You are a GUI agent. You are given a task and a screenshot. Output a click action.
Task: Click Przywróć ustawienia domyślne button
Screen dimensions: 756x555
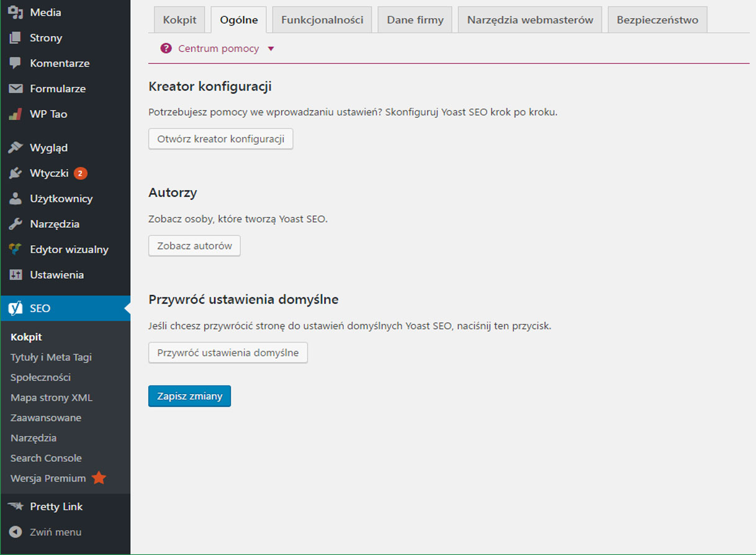pyautogui.click(x=228, y=353)
